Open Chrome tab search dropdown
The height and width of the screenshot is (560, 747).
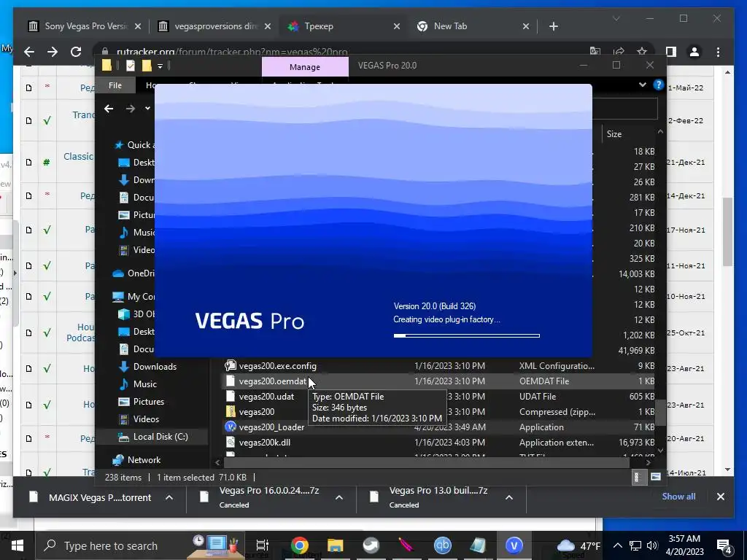tap(616, 18)
